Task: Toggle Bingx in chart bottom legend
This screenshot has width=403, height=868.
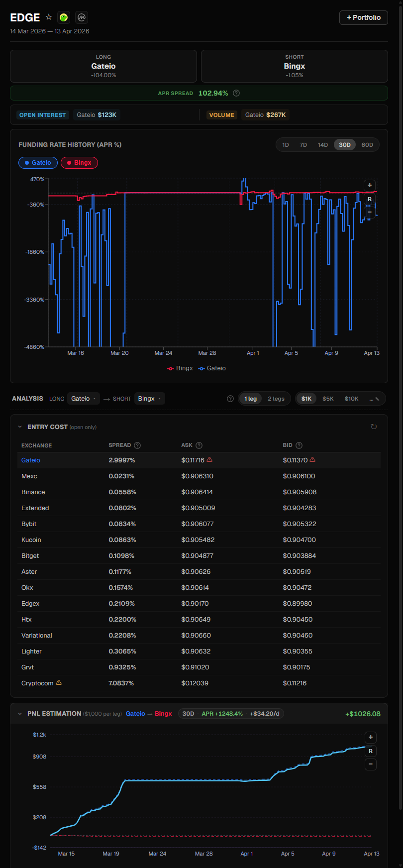Action: (x=180, y=368)
